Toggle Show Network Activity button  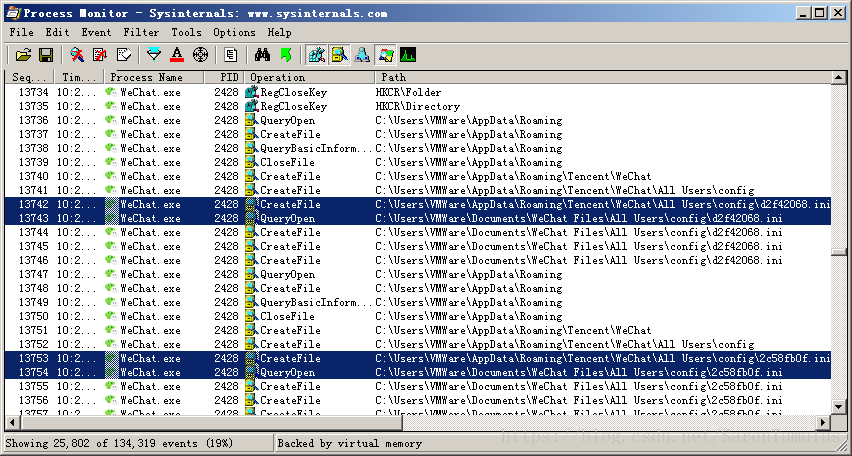(x=362, y=55)
